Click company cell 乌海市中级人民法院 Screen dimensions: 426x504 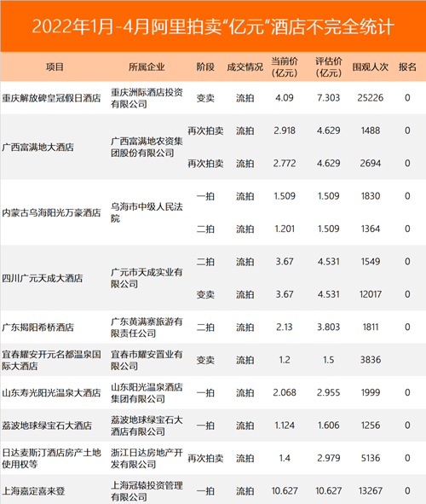147,213
